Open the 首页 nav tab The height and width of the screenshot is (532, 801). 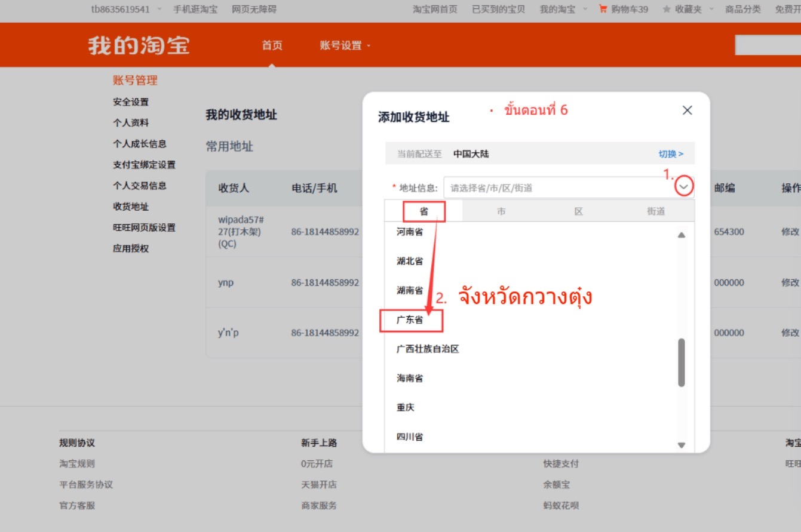[272, 45]
